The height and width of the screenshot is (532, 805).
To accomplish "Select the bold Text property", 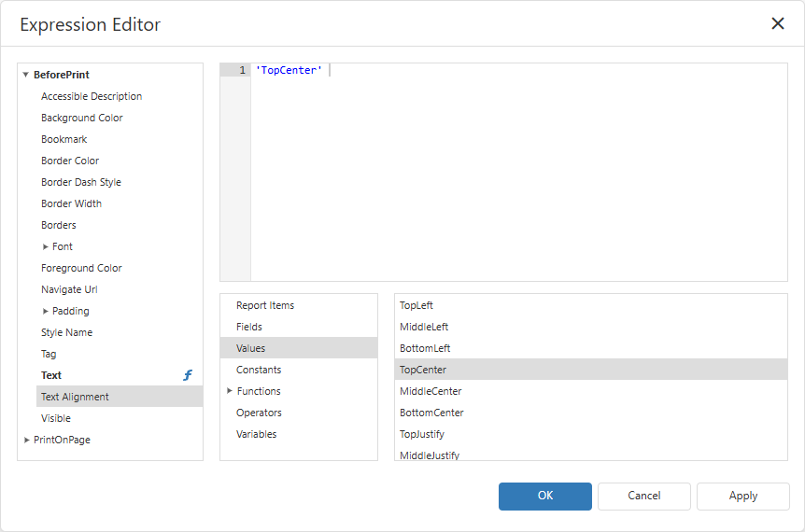I will click(x=51, y=375).
